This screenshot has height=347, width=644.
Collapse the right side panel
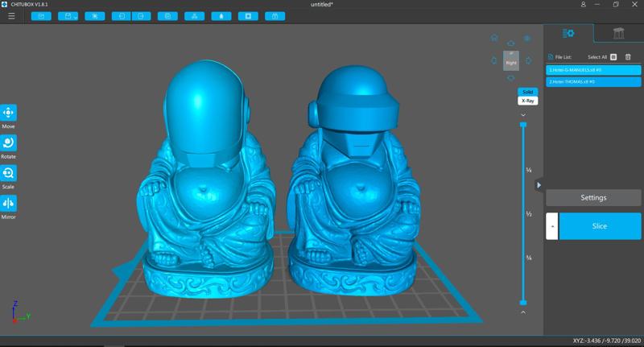coord(539,185)
